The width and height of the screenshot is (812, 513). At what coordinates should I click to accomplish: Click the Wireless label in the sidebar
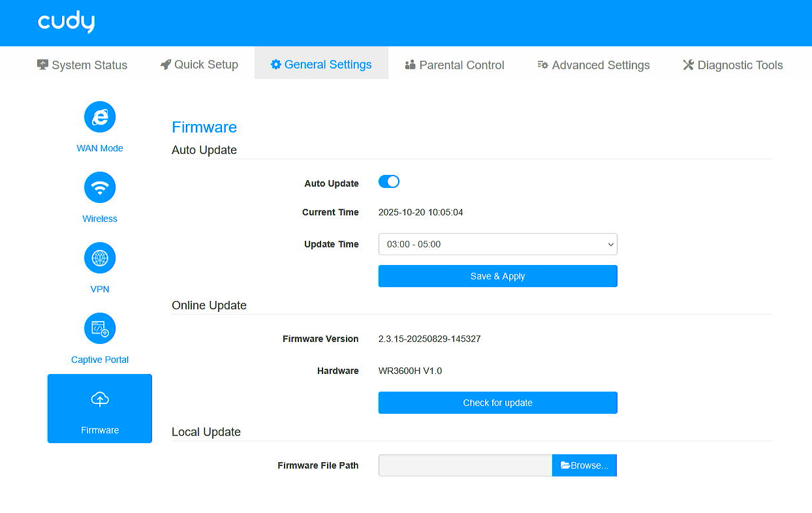tap(100, 219)
